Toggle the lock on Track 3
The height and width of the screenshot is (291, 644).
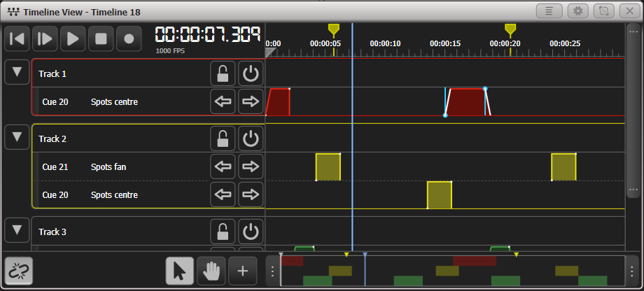223,232
